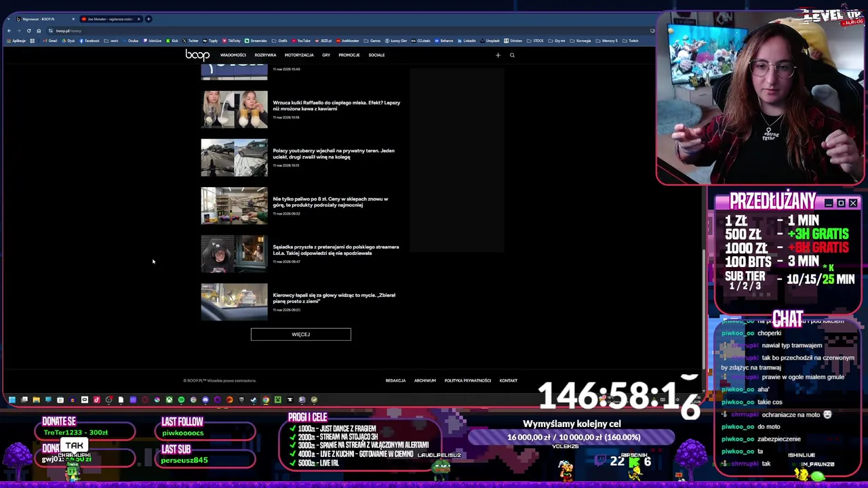Screen dimensions: 868x488
Task: Open File Explorer from the taskbar
Action: point(37,400)
